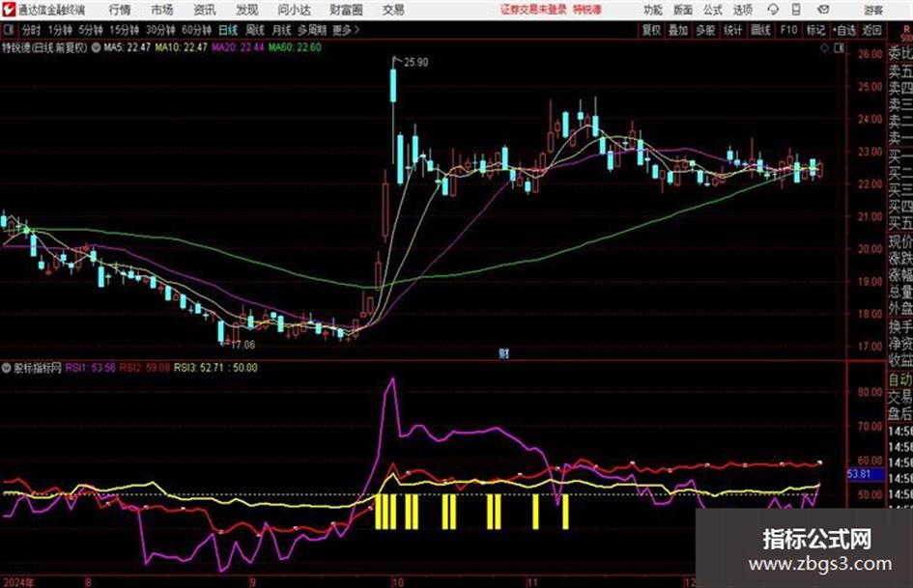Select the 60分钟 period tab
913x588 pixels.
[x=196, y=30]
